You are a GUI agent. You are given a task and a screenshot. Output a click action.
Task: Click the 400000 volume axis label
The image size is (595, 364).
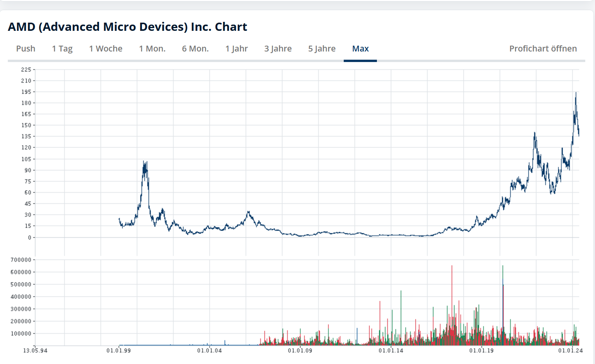click(x=21, y=297)
